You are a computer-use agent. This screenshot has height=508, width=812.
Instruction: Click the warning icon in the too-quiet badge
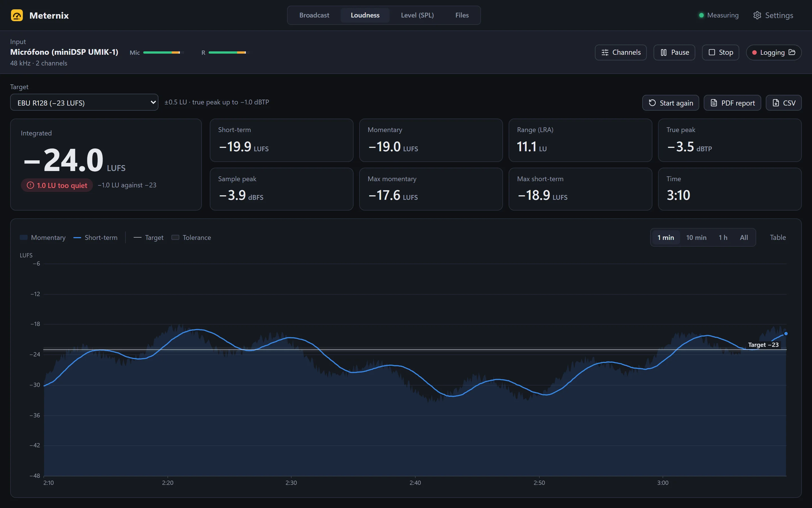coord(30,185)
